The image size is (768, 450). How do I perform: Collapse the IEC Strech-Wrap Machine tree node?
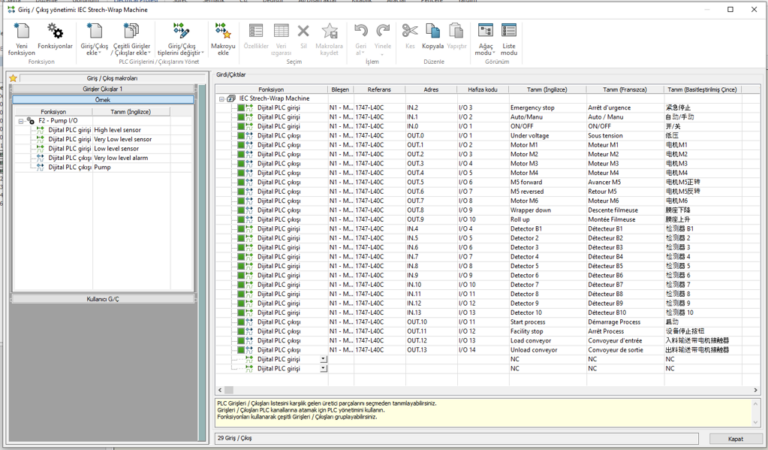pyautogui.click(x=222, y=98)
